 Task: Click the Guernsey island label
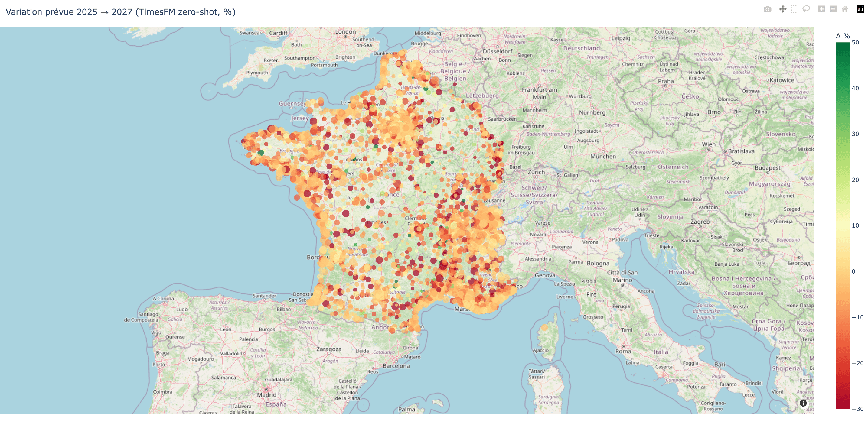click(292, 103)
